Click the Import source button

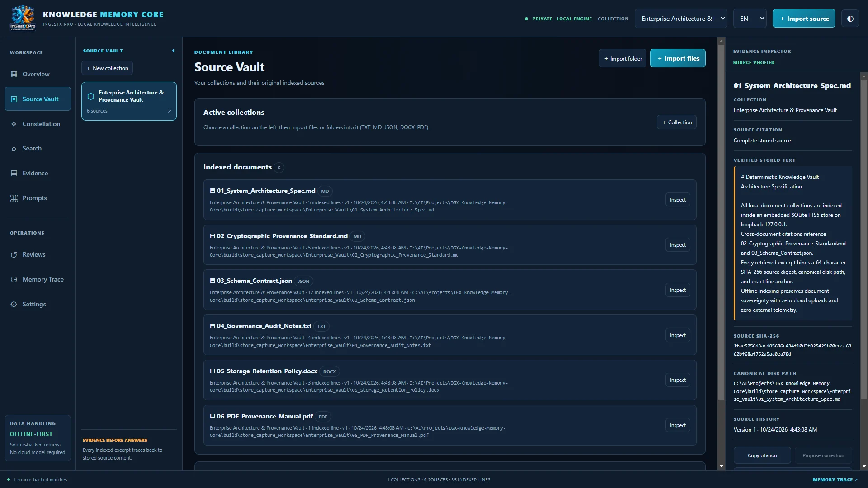pyautogui.click(x=804, y=19)
